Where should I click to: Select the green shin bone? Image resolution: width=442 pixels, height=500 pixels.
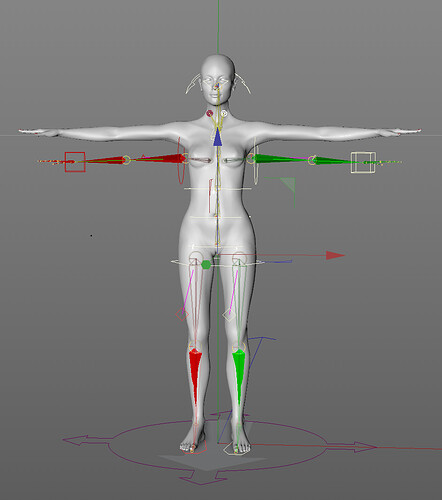[239, 372]
